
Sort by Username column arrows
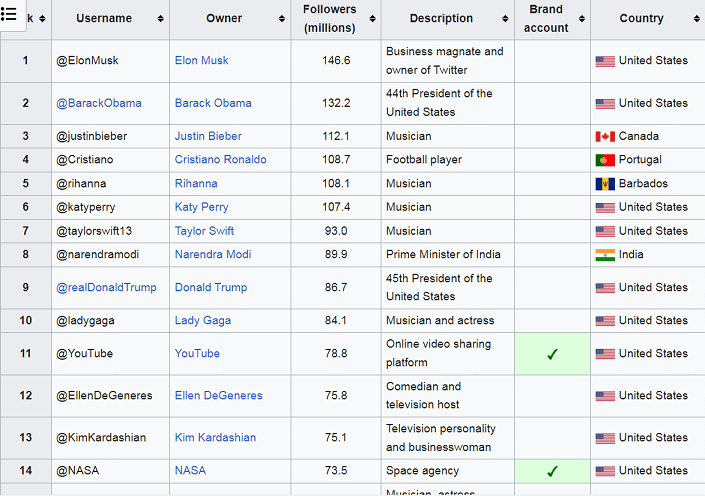tap(161, 18)
